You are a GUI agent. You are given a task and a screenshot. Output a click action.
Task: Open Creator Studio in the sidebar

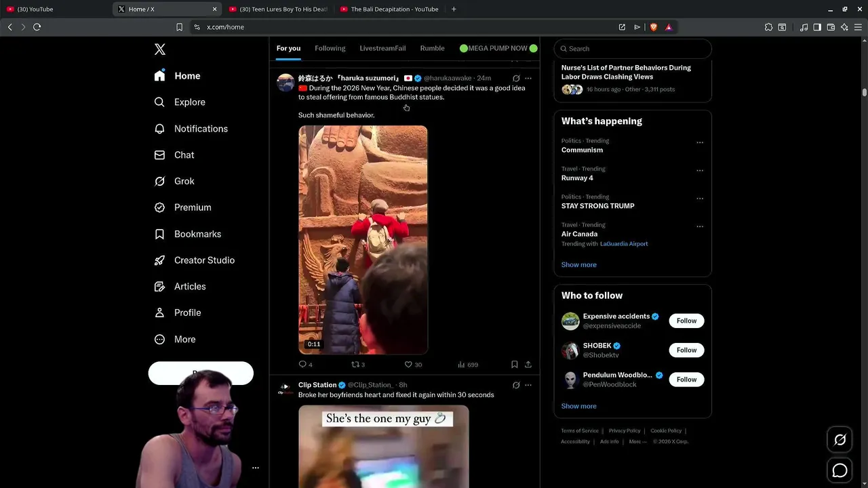click(x=194, y=260)
